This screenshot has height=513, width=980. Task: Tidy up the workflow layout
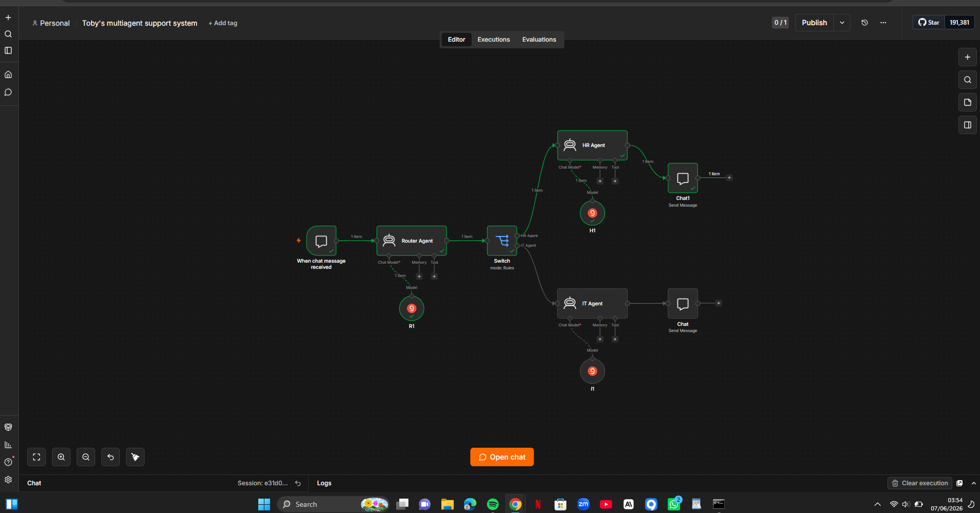[x=135, y=457]
